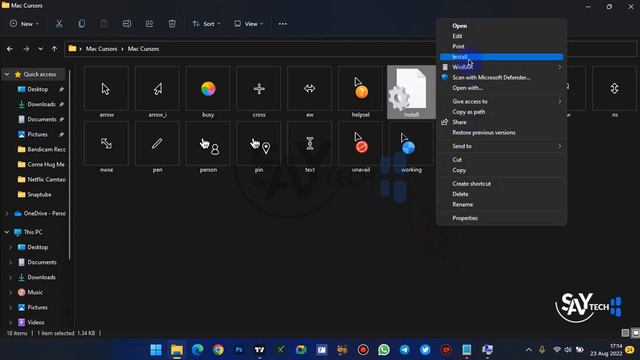Open Windows Start menu
The width and height of the screenshot is (640, 360).
tap(156, 350)
